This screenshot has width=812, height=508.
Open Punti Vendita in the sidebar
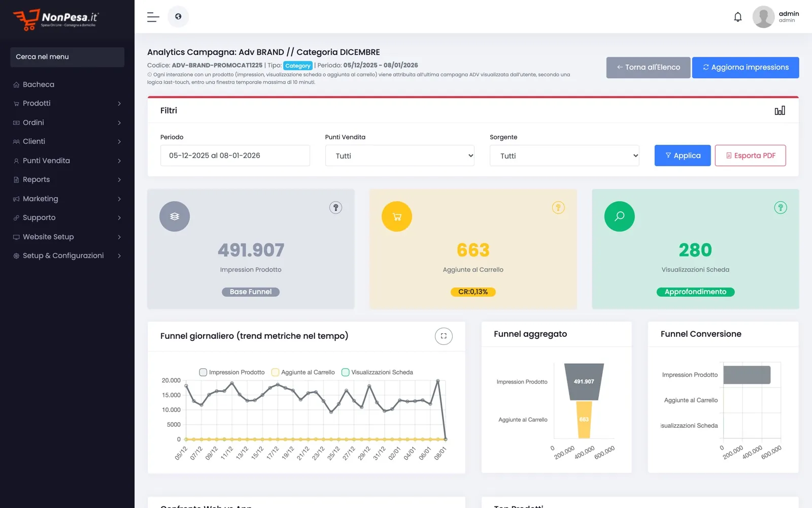point(67,161)
